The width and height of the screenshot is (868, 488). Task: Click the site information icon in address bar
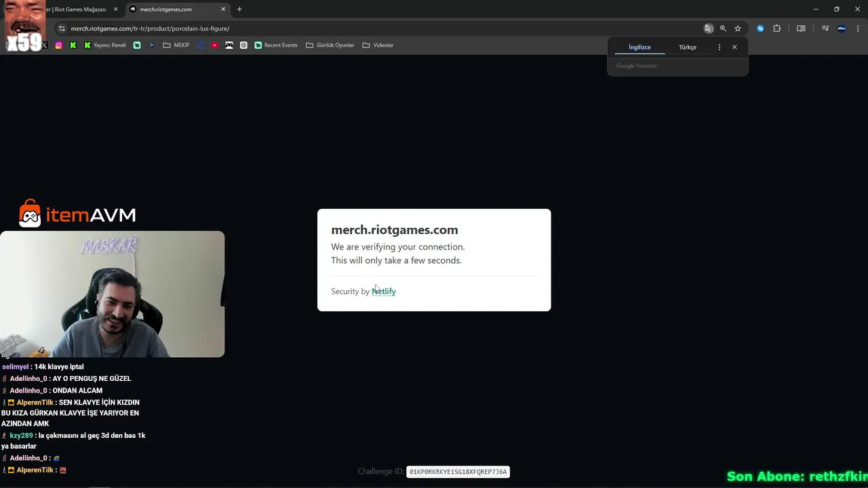pos(62,28)
